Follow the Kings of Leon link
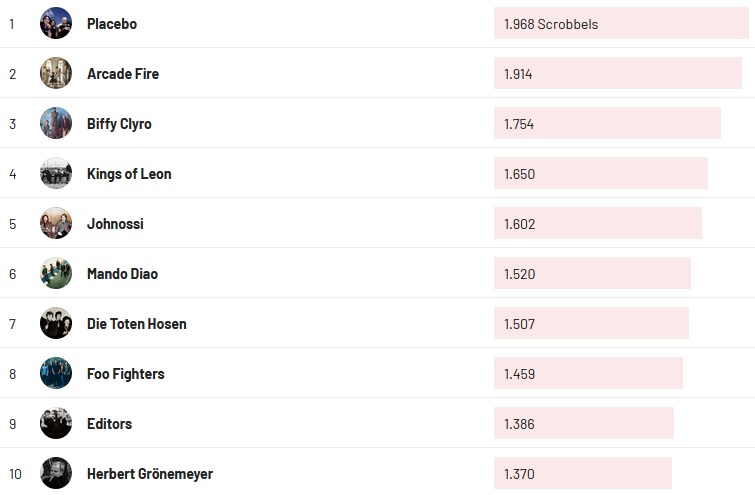The height and width of the screenshot is (495, 755). click(x=129, y=173)
